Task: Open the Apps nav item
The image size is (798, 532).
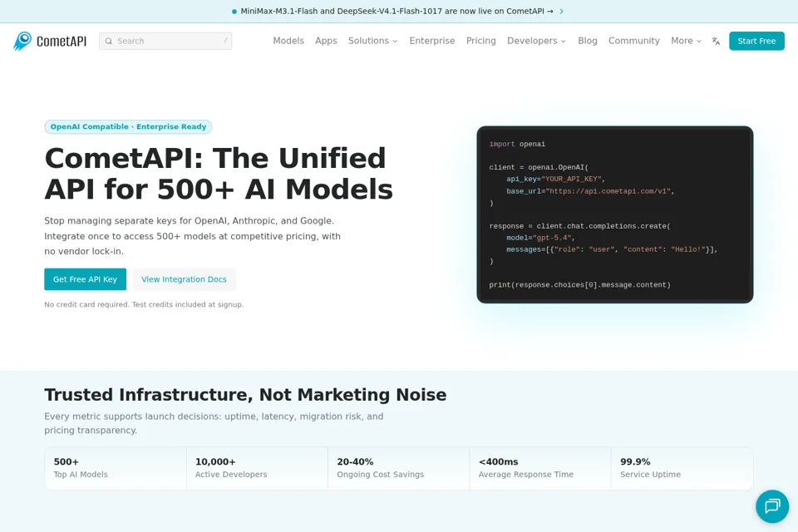Action: (x=326, y=41)
